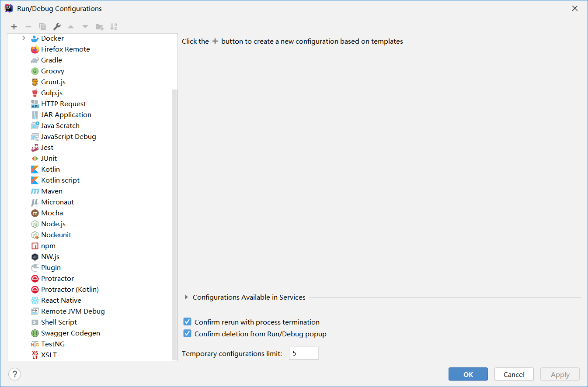Select the HTTP Request API icon
This screenshot has height=387, width=588.
coord(35,104)
